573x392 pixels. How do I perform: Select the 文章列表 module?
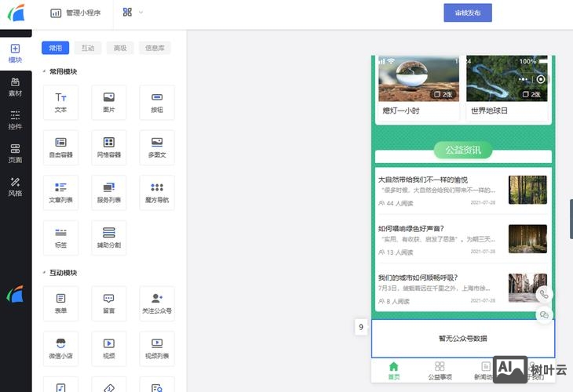(x=60, y=193)
